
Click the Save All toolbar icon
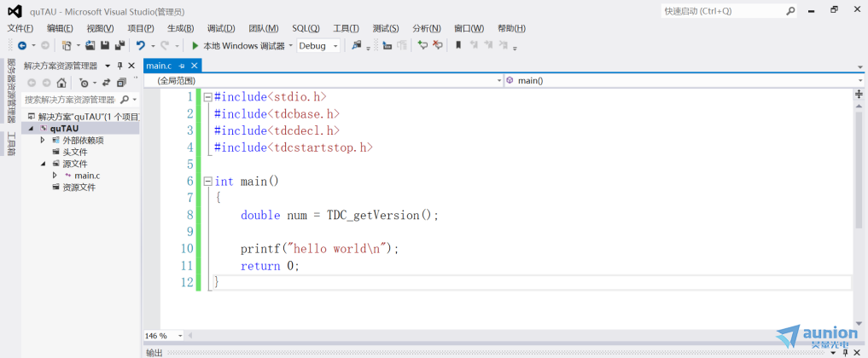[x=119, y=46]
